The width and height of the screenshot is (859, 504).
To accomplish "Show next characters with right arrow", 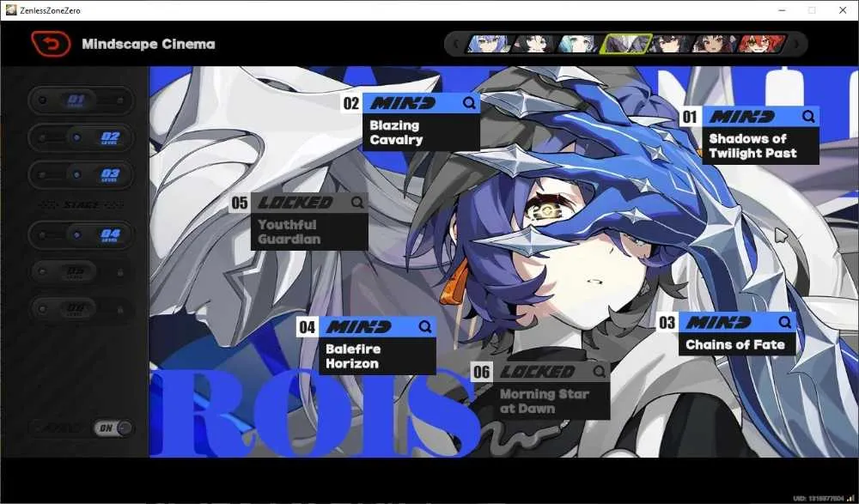I will 796,44.
